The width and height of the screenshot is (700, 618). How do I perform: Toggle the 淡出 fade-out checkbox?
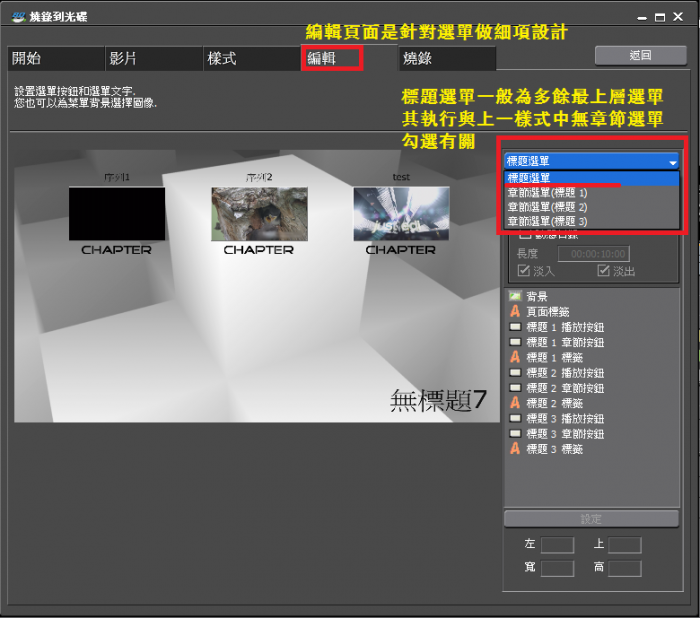pos(603,271)
